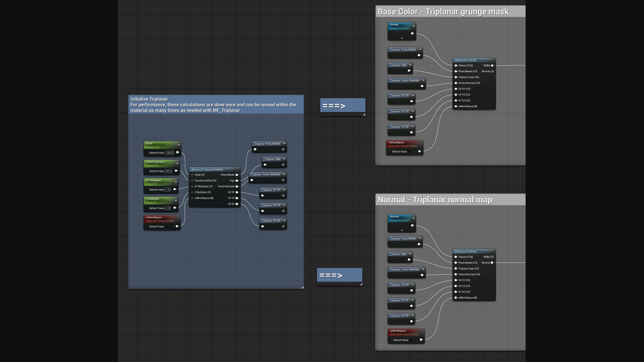Click RGBA output pin in Base Color group
644x362 pixels.
point(492,65)
